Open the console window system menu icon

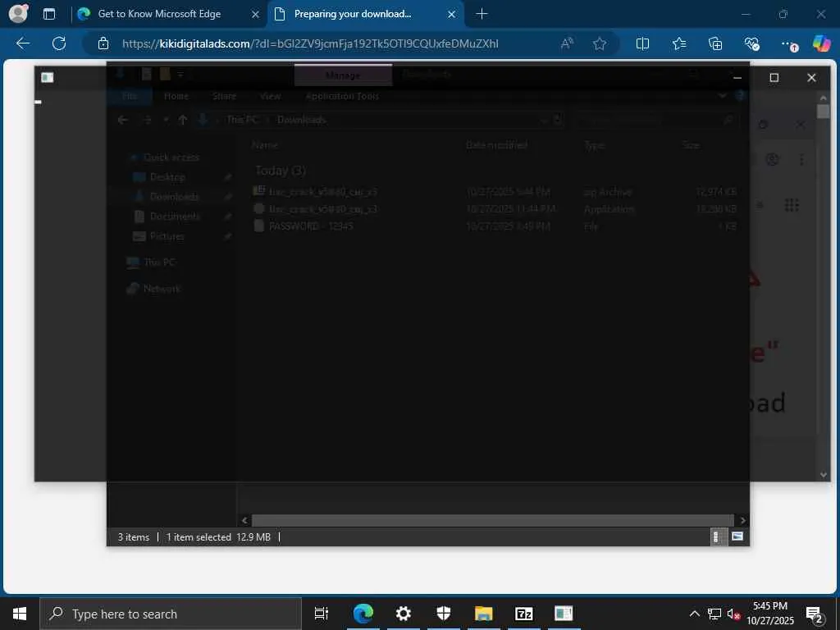47,78
